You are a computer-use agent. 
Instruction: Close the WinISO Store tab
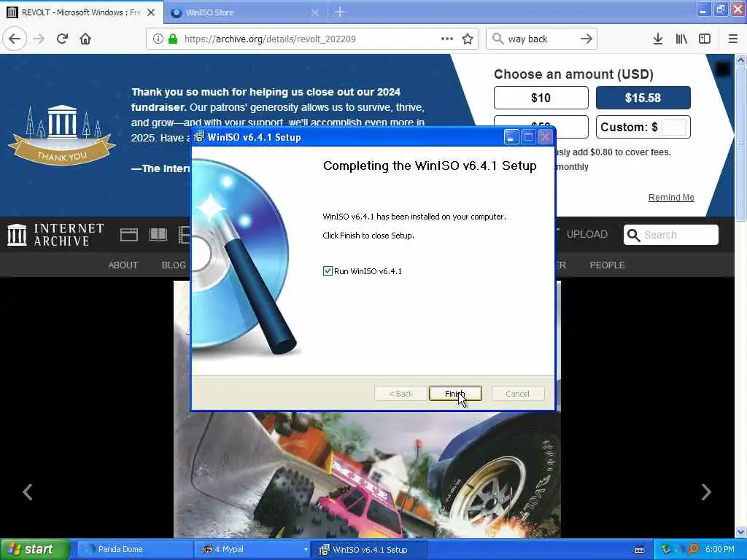(x=315, y=12)
